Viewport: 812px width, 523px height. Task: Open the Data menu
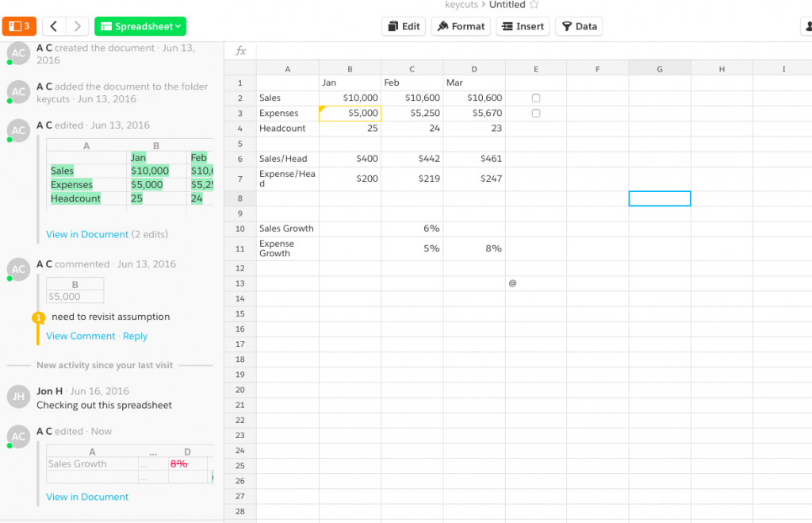[x=579, y=26]
